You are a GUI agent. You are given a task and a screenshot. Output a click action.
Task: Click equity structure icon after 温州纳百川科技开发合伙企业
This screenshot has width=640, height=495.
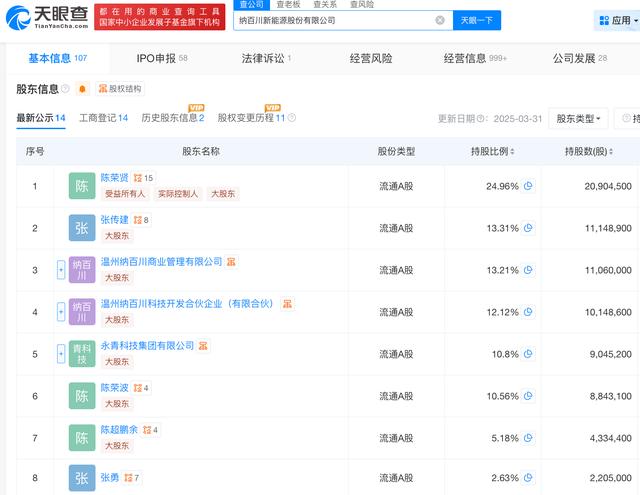point(287,304)
